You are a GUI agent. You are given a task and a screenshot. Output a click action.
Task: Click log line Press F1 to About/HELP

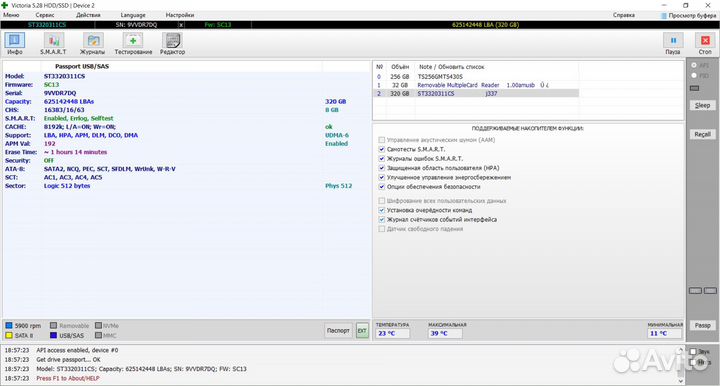68,378
